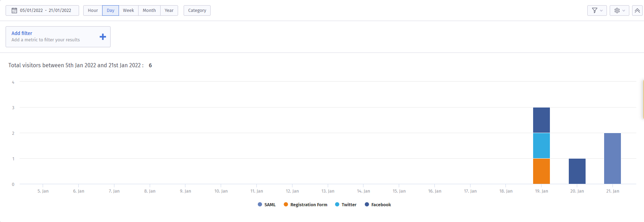Select the Week view tab

tap(128, 11)
